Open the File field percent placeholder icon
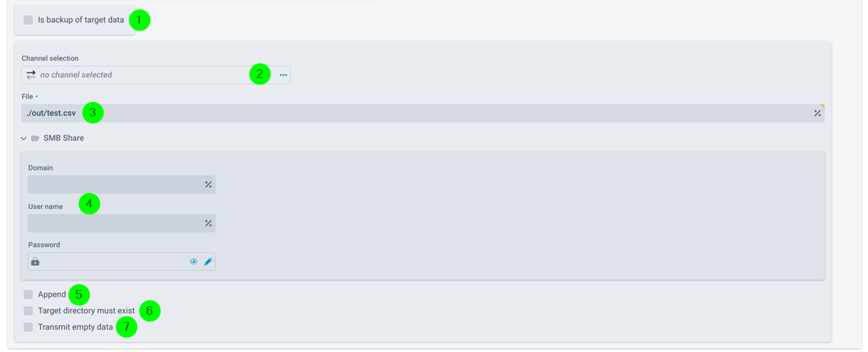Screen dimensions: 868x352 tap(817, 114)
